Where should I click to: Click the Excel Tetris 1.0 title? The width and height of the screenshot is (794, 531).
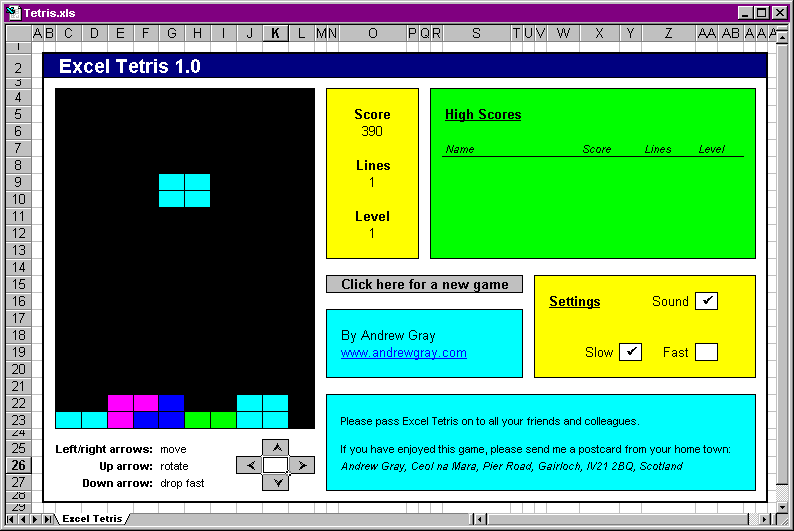click(130, 66)
